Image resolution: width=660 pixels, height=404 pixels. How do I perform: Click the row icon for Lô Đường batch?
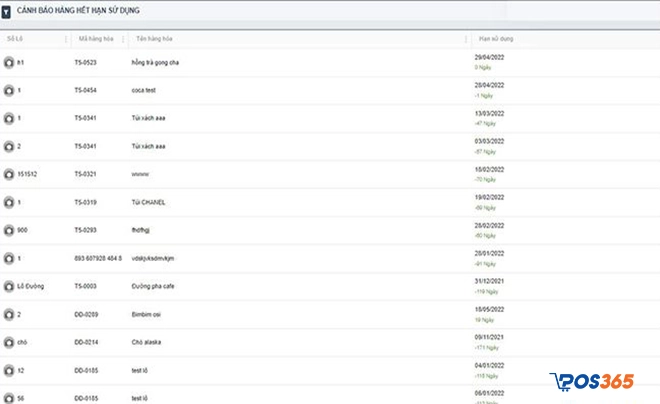pyautogui.click(x=9, y=286)
